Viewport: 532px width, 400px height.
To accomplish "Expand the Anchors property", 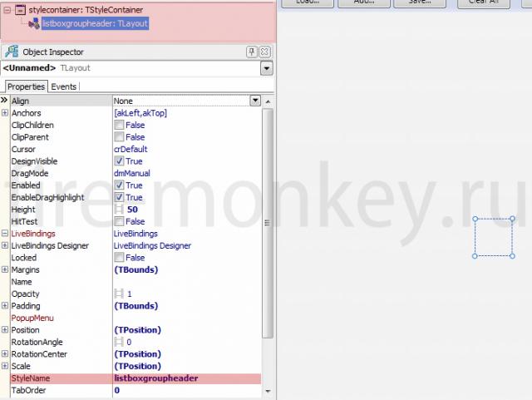I will (5, 113).
